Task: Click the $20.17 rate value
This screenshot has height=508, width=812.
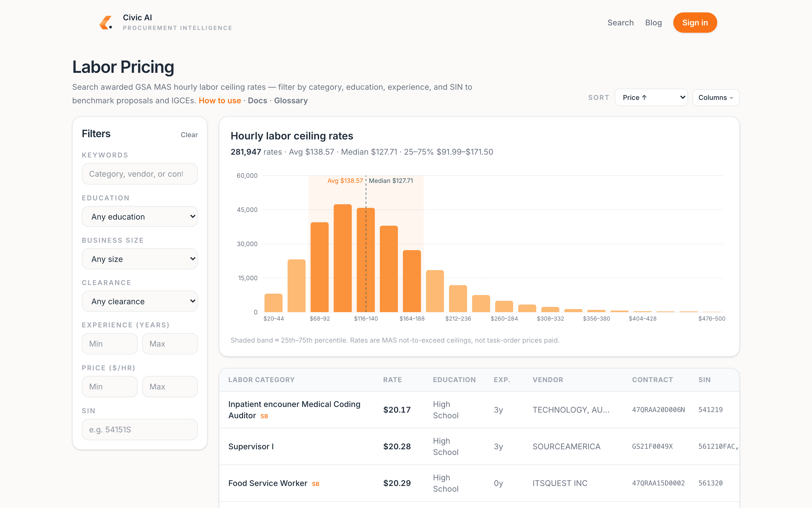Action: coord(397,410)
